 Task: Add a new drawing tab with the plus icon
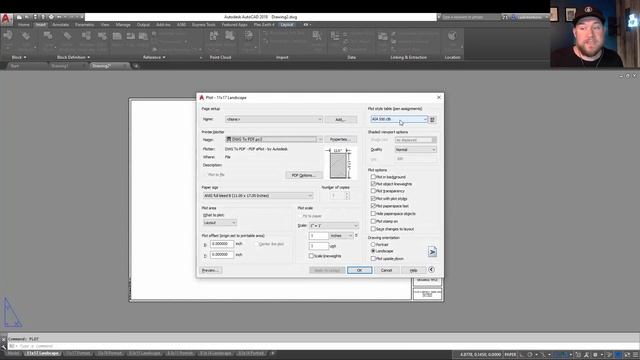click(136, 66)
